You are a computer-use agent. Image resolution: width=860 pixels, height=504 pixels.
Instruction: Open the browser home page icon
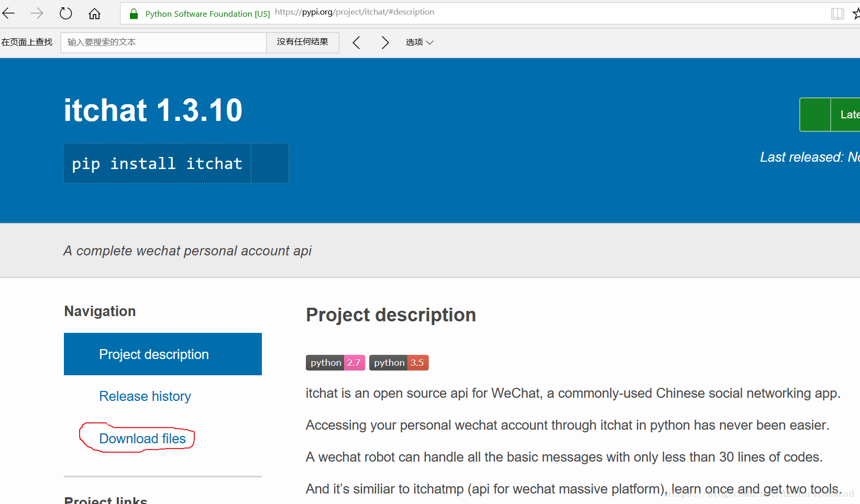tap(94, 14)
